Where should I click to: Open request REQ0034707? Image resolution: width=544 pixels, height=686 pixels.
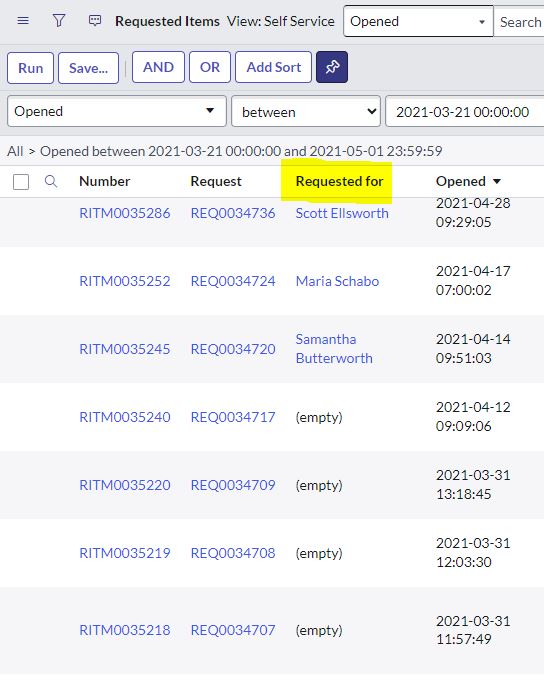click(233, 630)
